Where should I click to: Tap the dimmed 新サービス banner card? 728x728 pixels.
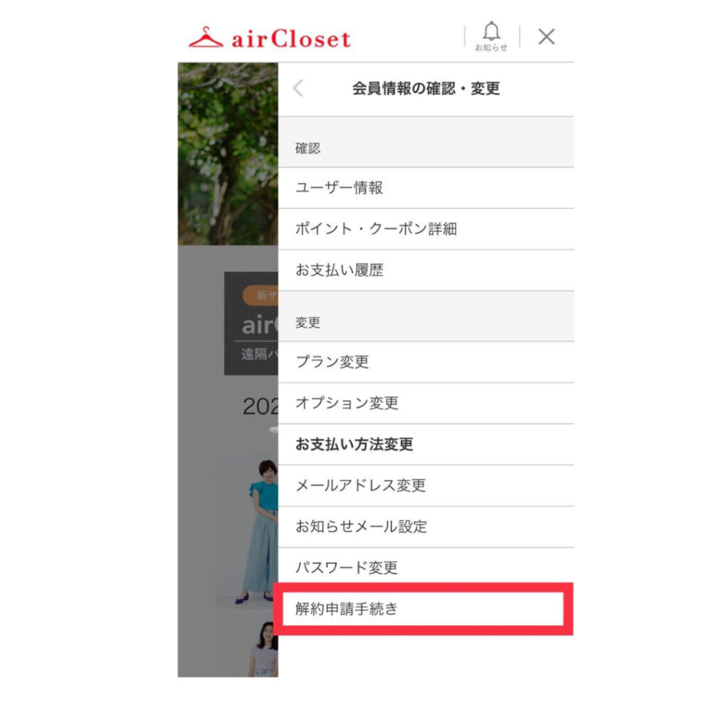pos(251,323)
